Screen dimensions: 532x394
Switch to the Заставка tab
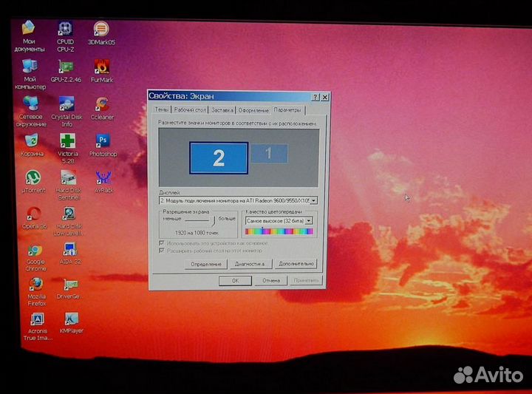222,109
